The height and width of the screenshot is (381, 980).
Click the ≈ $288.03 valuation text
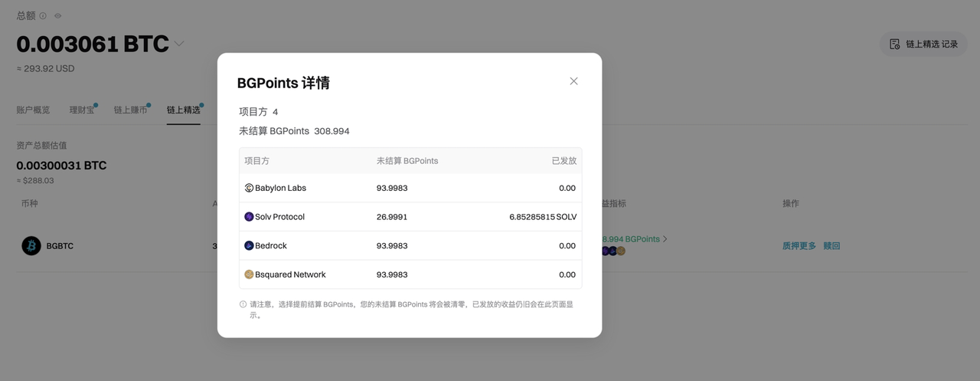(35, 181)
